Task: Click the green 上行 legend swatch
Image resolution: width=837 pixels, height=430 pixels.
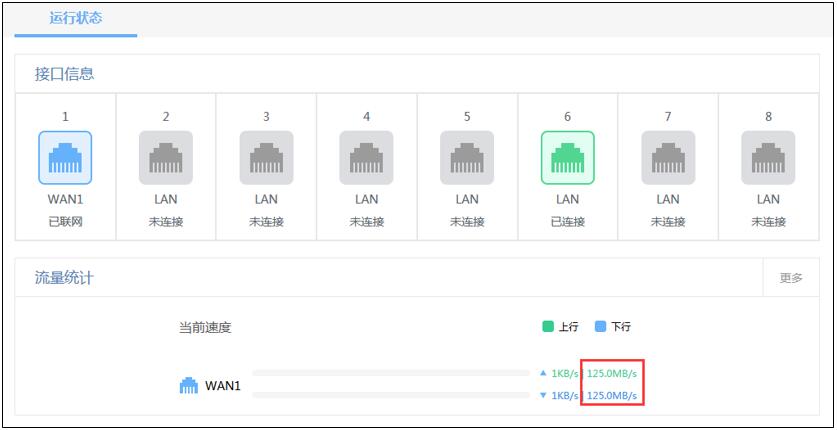Action: (x=548, y=327)
